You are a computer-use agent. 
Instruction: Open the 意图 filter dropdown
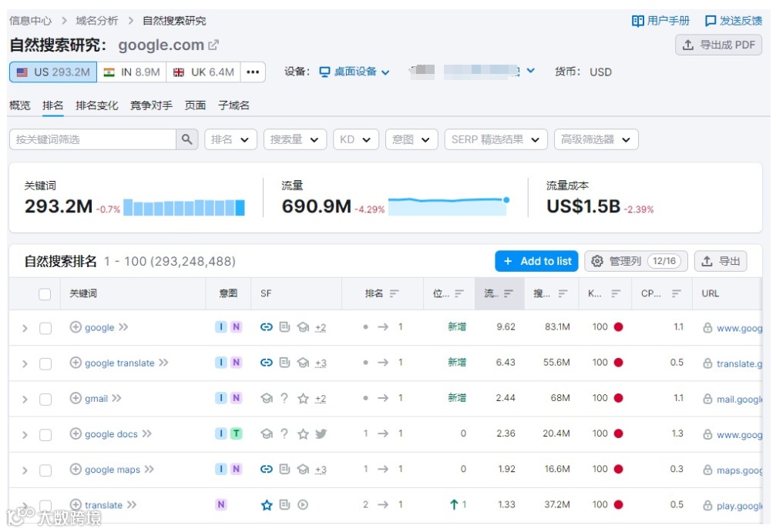coord(412,139)
